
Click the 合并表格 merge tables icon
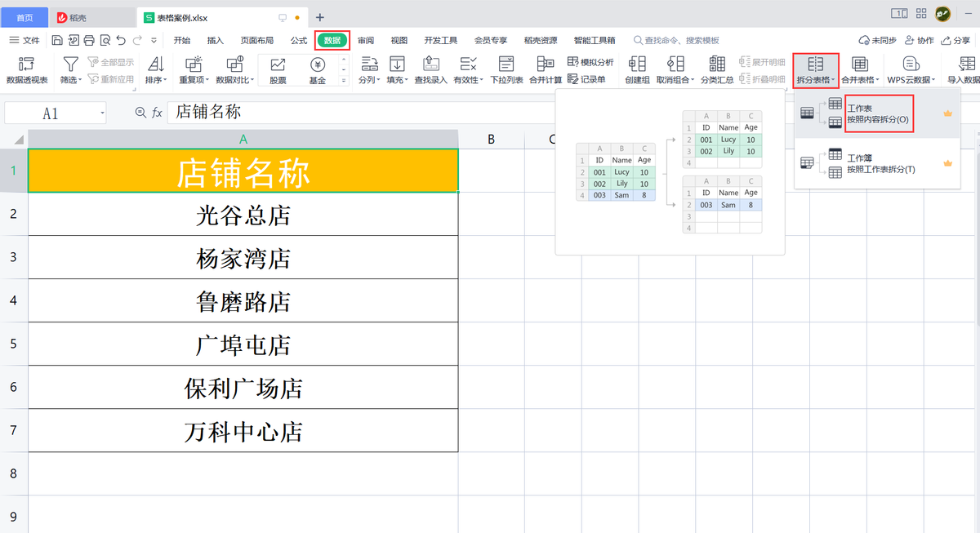pos(859,64)
